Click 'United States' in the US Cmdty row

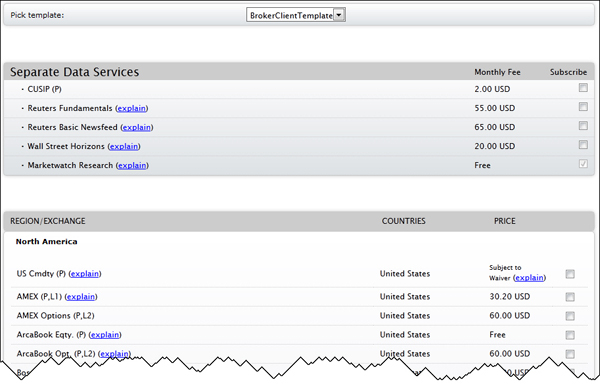click(x=405, y=274)
